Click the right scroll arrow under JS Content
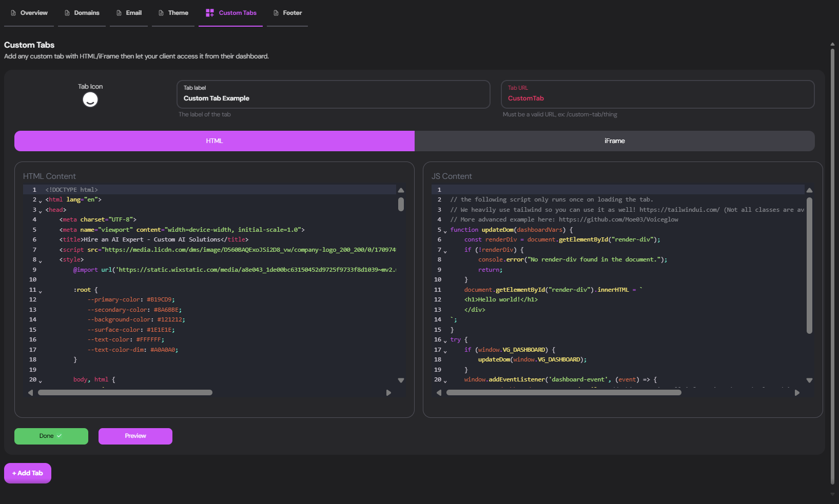The width and height of the screenshot is (839, 504). 797,392
